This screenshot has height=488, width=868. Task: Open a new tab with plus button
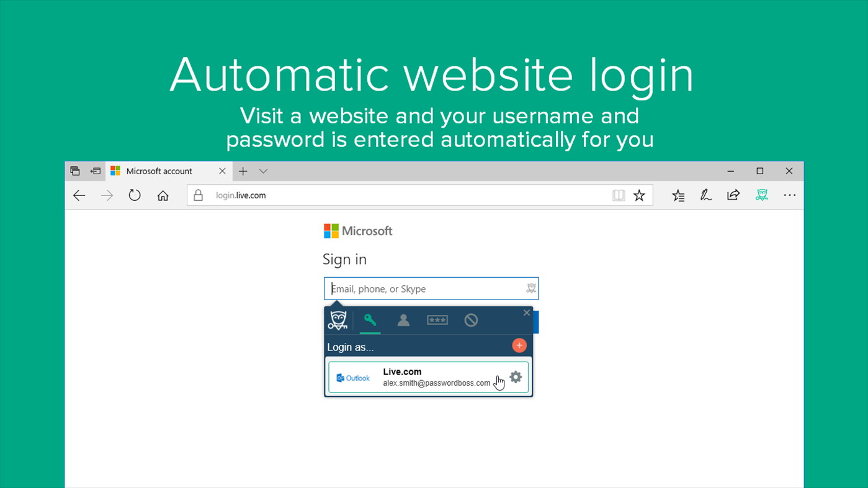pos(243,171)
